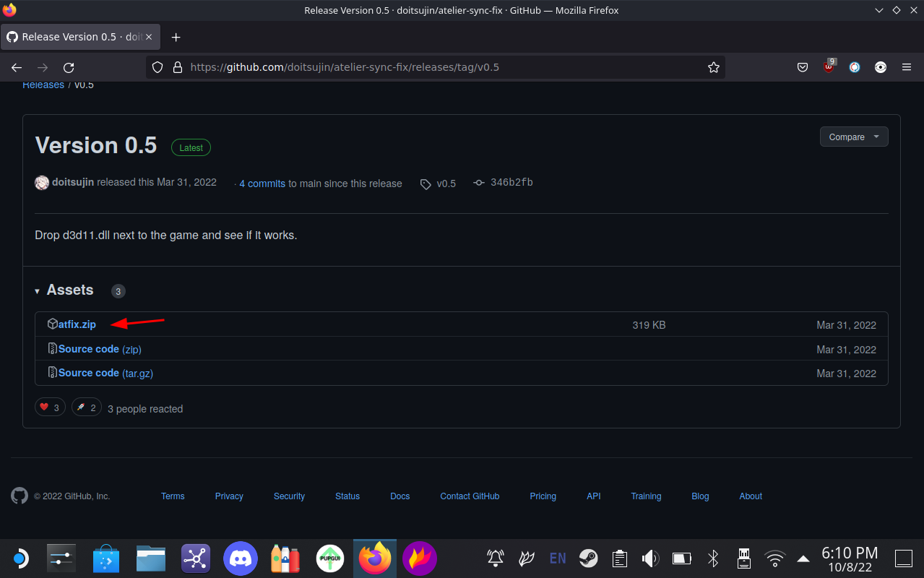Click the GitHub logo in footer
Image resolution: width=924 pixels, height=578 pixels.
20,496
